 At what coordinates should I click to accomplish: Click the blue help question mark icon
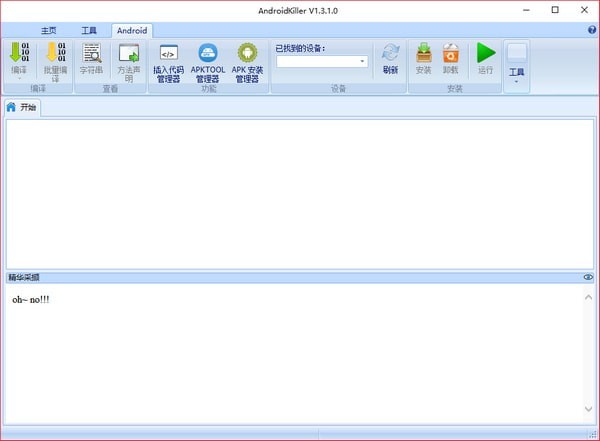(592, 30)
